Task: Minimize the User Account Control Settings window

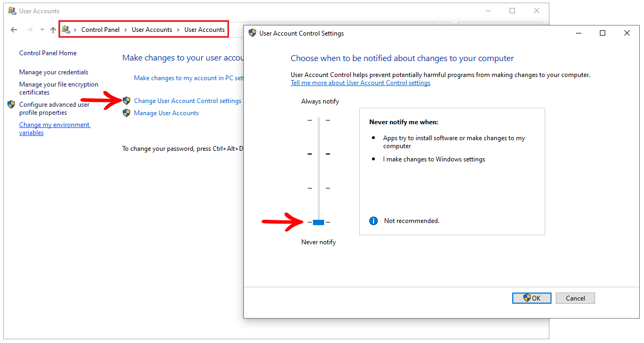Action: tap(578, 33)
